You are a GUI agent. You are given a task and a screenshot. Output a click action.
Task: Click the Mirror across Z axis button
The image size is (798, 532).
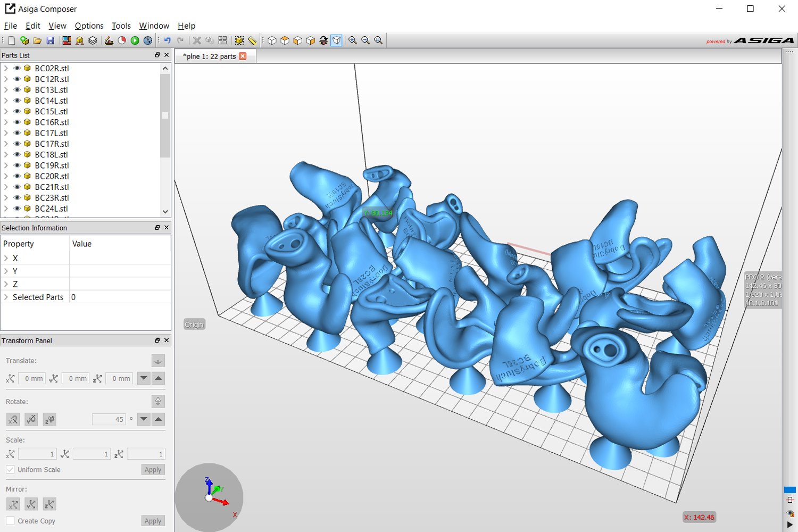[x=49, y=504]
